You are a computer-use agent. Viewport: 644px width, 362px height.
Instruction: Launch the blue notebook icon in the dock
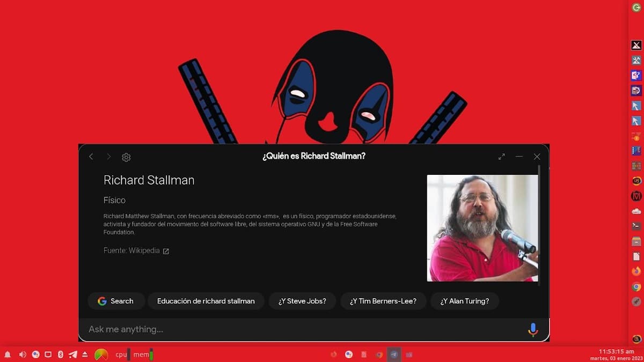[x=636, y=151]
